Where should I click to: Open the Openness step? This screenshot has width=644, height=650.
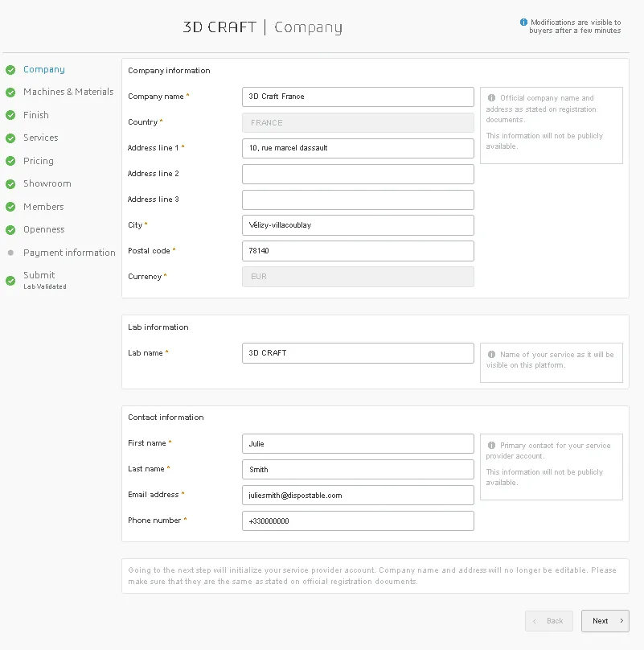43,229
